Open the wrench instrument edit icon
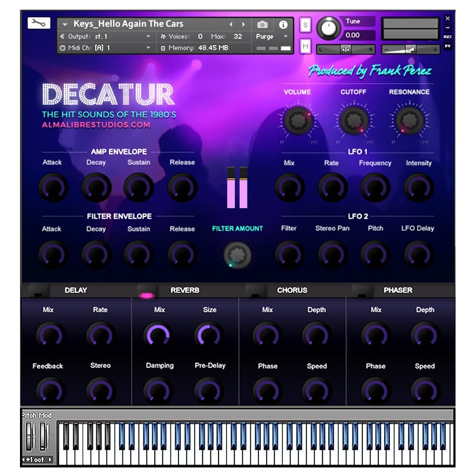Viewport: 476px width, 476px height. point(39,23)
